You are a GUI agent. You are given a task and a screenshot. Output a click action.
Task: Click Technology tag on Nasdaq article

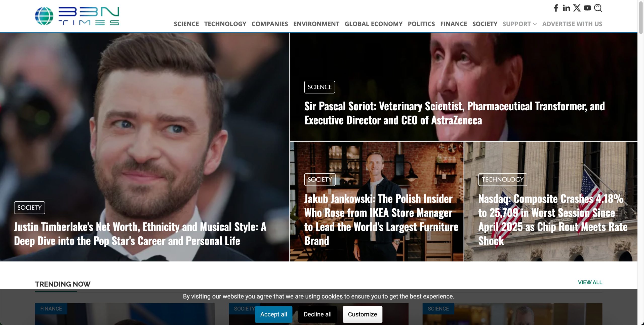pos(503,180)
